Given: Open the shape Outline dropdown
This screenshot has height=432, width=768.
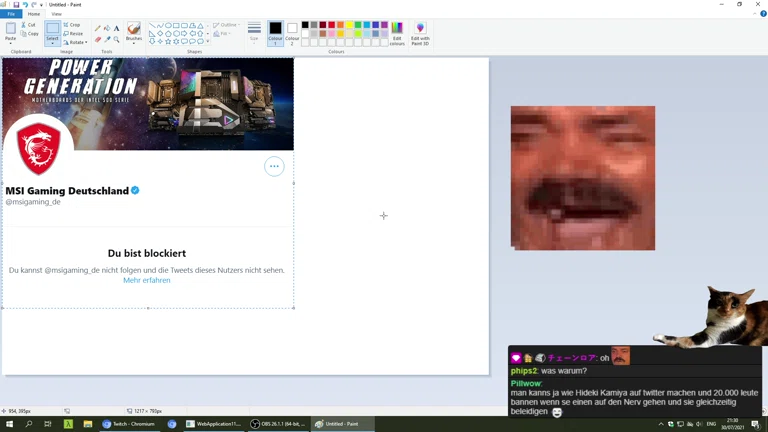Looking at the screenshot, I should [x=227, y=25].
